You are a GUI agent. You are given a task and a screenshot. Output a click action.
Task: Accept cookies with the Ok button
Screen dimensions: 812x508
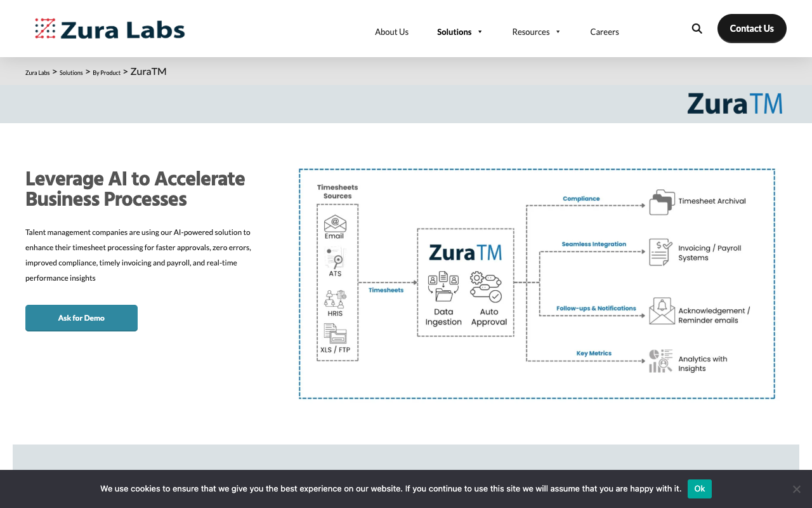pos(700,489)
